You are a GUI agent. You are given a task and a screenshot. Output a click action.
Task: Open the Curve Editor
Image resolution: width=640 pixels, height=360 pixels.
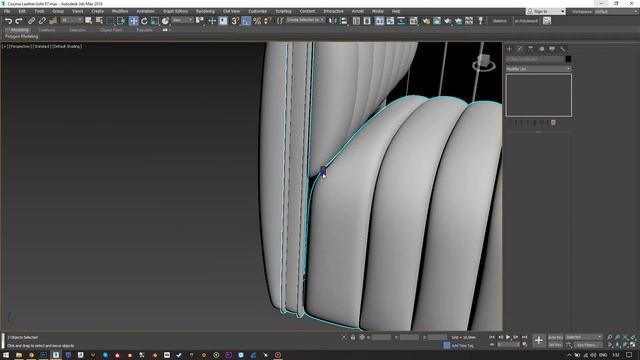click(391, 21)
